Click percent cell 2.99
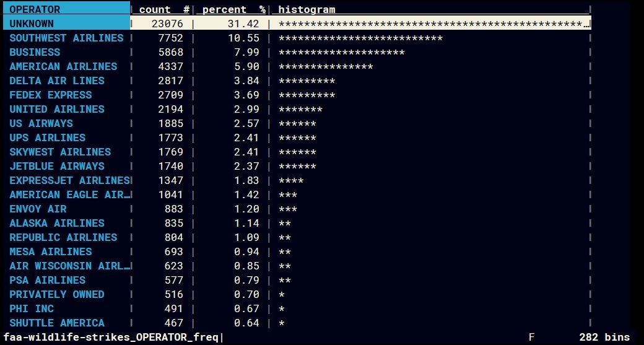Image resolution: width=644 pixels, height=345 pixels. pos(247,109)
